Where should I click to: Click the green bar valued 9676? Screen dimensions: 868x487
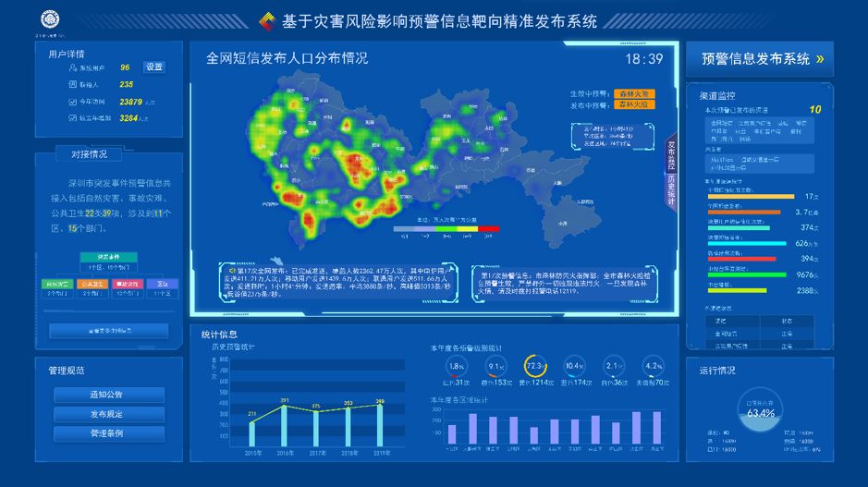point(747,274)
